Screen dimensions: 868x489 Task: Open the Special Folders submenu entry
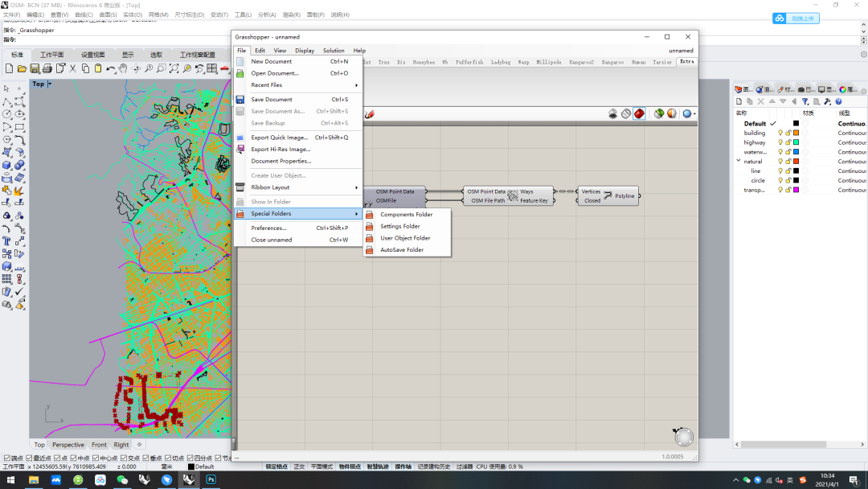300,214
